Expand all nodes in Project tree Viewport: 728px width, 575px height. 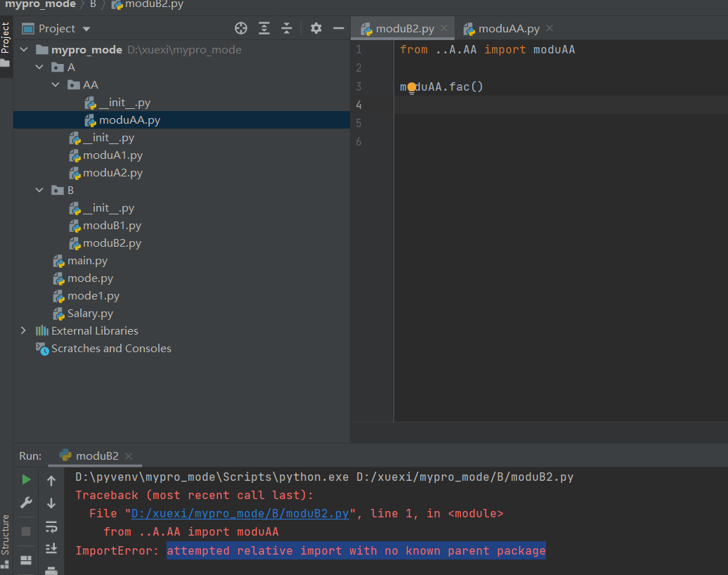pyautogui.click(x=264, y=28)
